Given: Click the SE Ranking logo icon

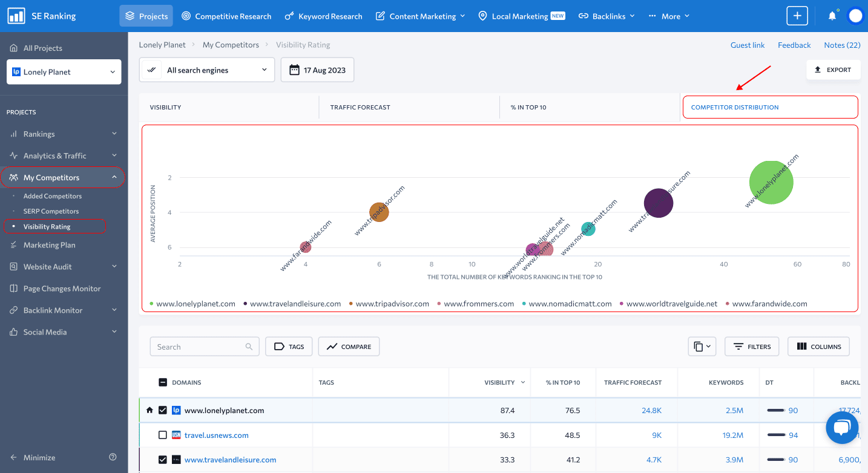Looking at the screenshot, I should 16,16.
